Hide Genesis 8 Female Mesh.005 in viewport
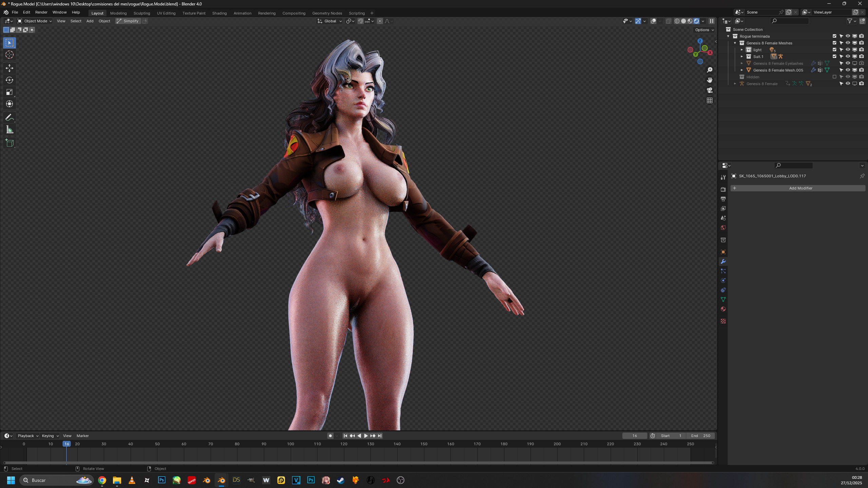Image resolution: width=868 pixels, height=488 pixels. (848, 70)
